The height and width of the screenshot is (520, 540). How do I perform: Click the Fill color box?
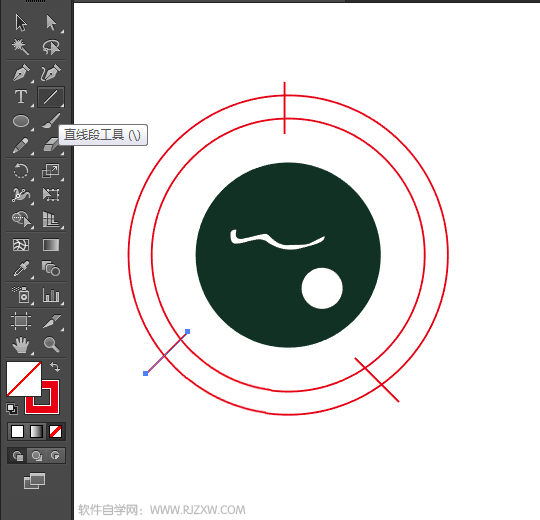point(24,378)
